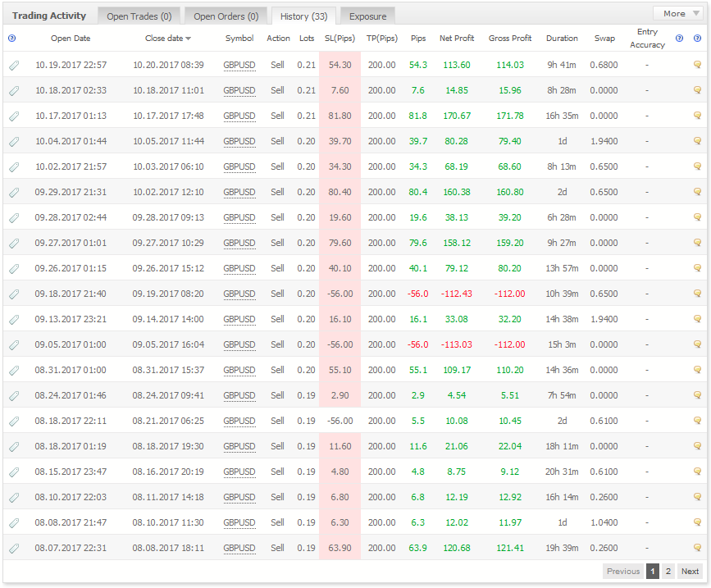Go to page 2 of history
The width and height of the screenshot is (711, 588).
coord(668,572)
